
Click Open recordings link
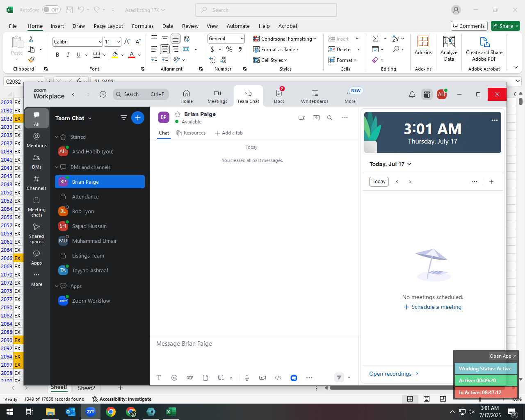(x=394, y=374)
